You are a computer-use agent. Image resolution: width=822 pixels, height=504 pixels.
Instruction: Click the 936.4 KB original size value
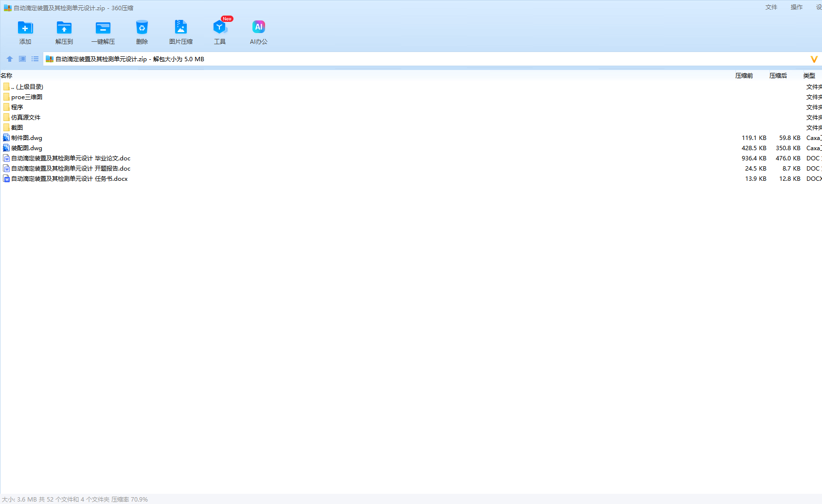(754, 158)
